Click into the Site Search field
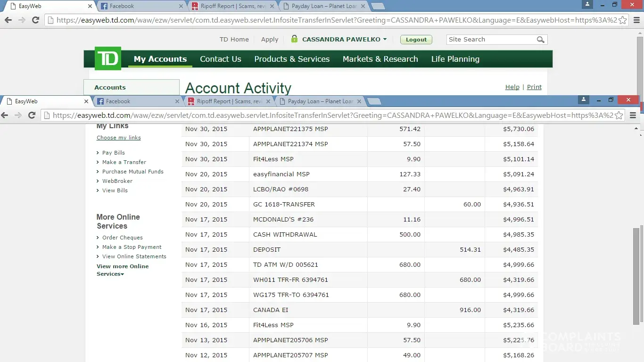This screenshot has height=362, width=644. point(490,40)
